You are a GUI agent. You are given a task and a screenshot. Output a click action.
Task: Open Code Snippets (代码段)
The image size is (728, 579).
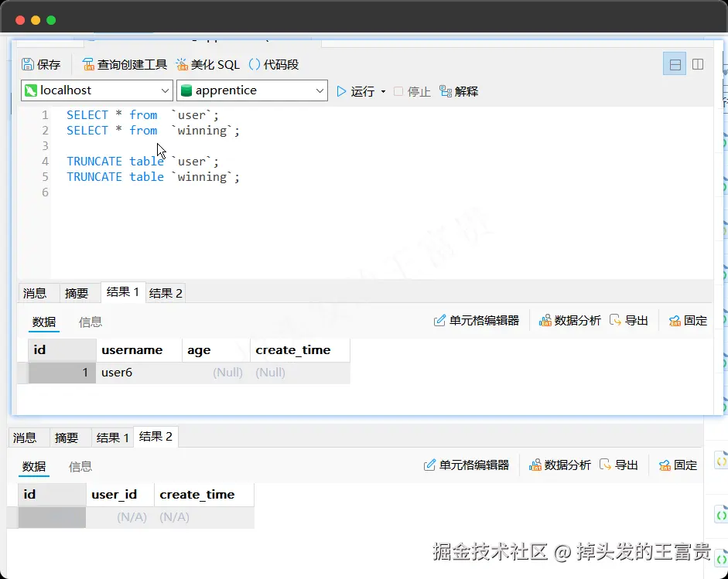coord(274,64)
